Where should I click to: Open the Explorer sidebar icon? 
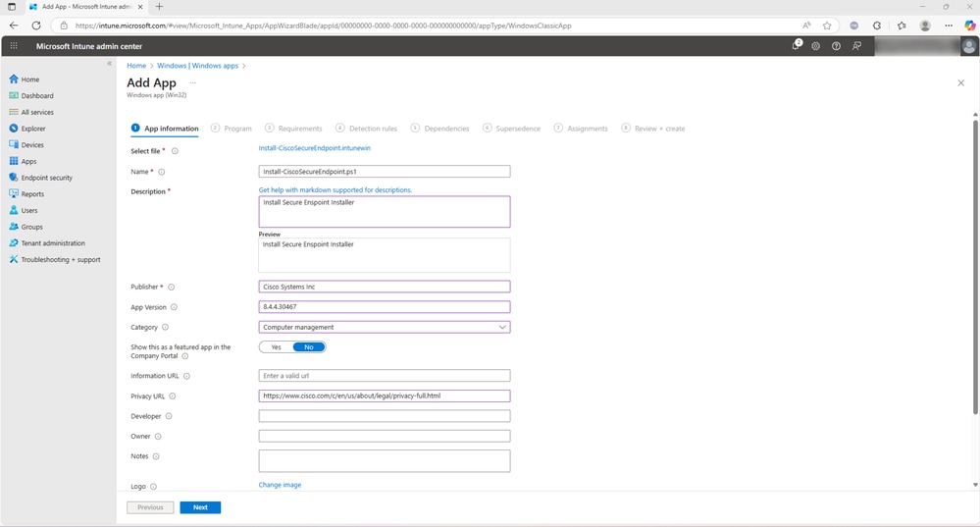[x=13, y=129]
